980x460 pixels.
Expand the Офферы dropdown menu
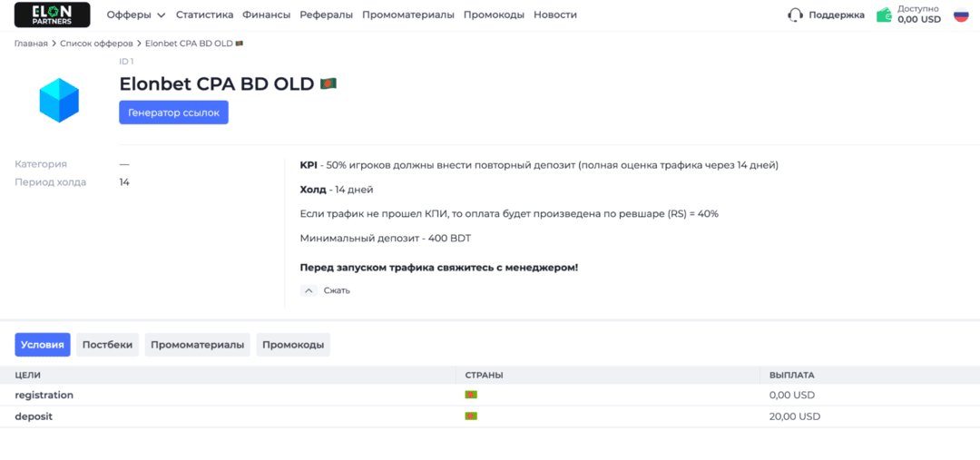point(136,15)
